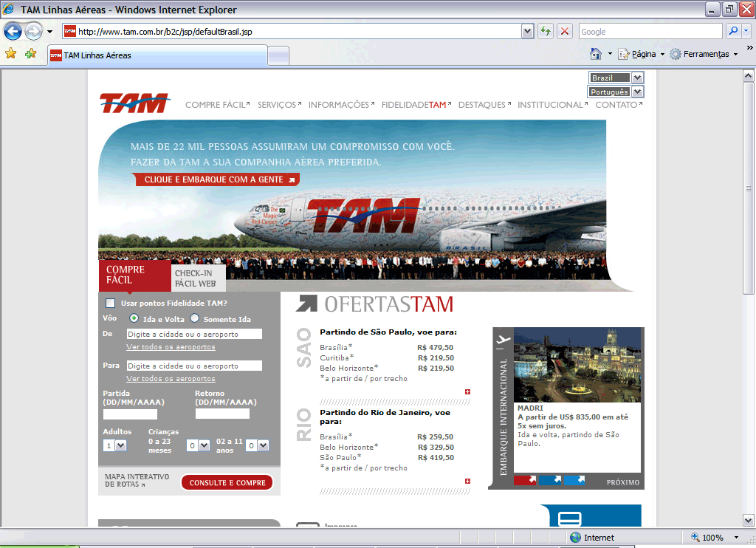The image size is (756, 548).
Task: Click the Partida date field
Action: point(130,414)
